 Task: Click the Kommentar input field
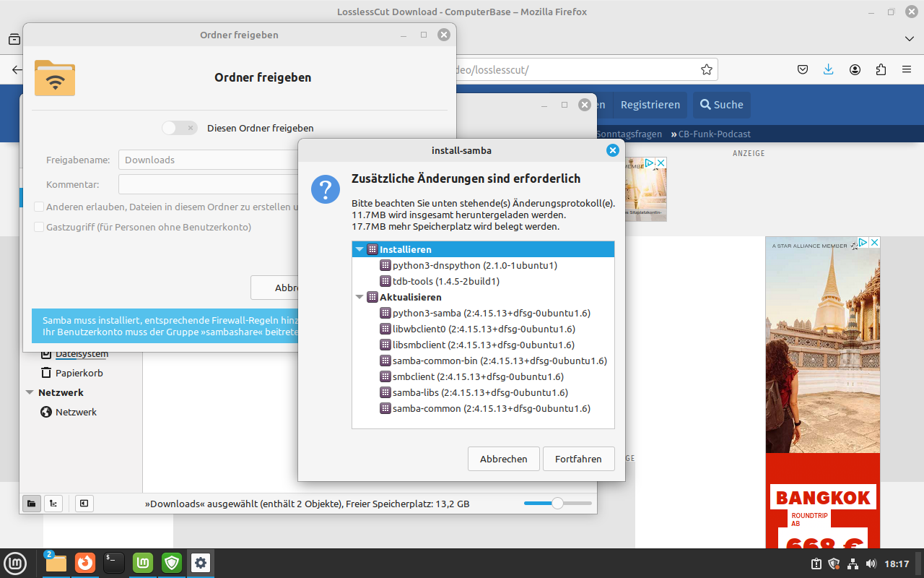[x=209, y=184]
